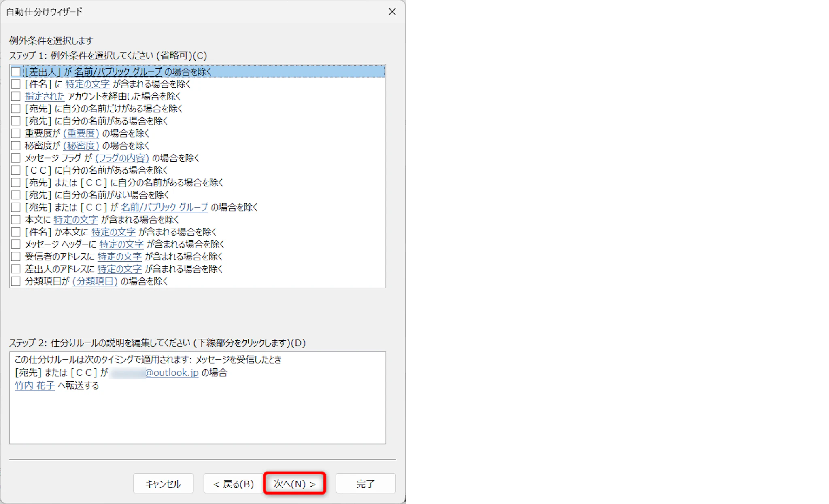Click the キャンセル button

pyautogui.click(x=163, y=484)
